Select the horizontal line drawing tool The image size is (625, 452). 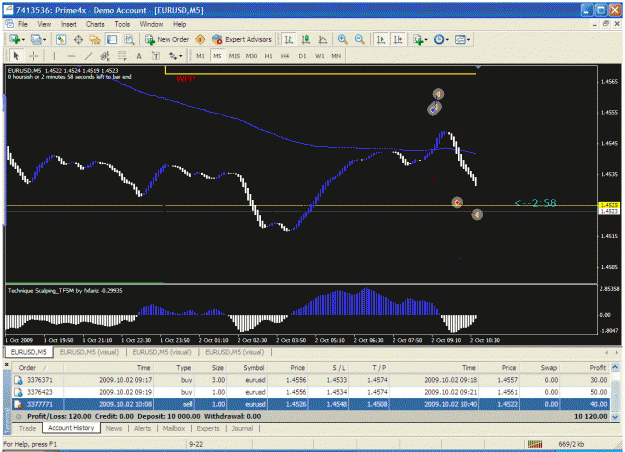[71, 56]
